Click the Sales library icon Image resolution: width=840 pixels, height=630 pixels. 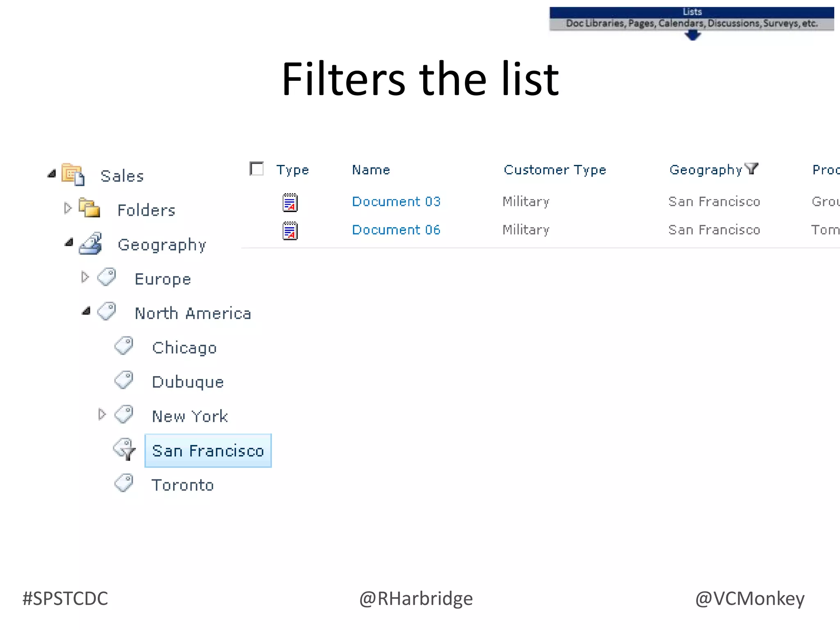pyautogui.click(x=73, y=175)
